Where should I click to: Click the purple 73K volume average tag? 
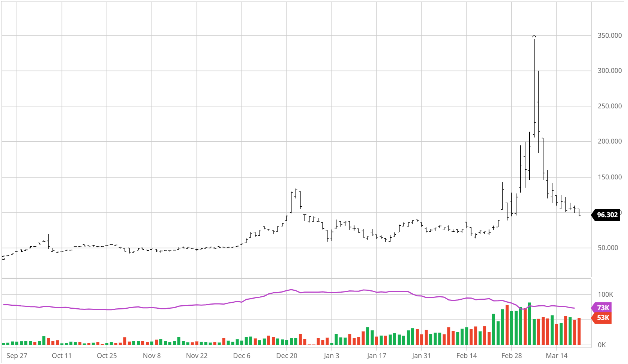(x=602, y=308)
